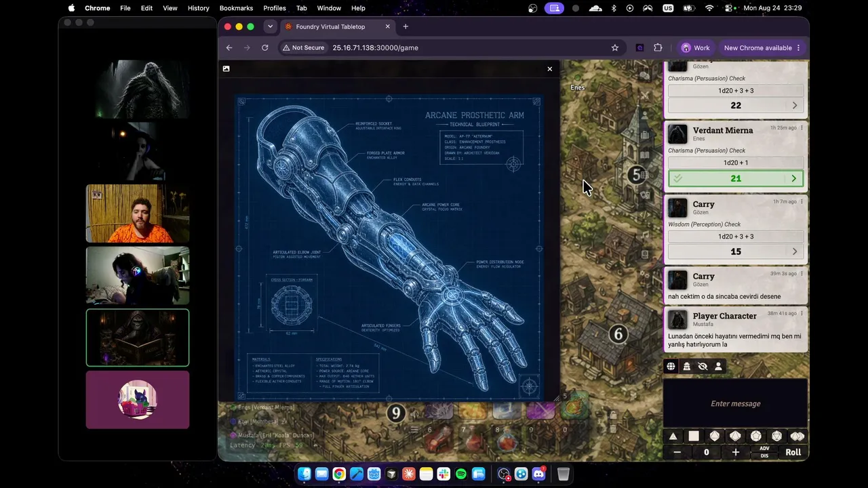
Task: Select the d20 die in the dice tray
Action: [776, 436]
